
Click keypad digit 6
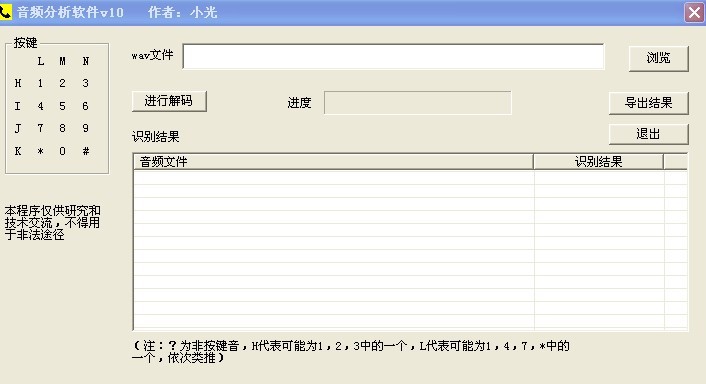(x=86, y=106)
